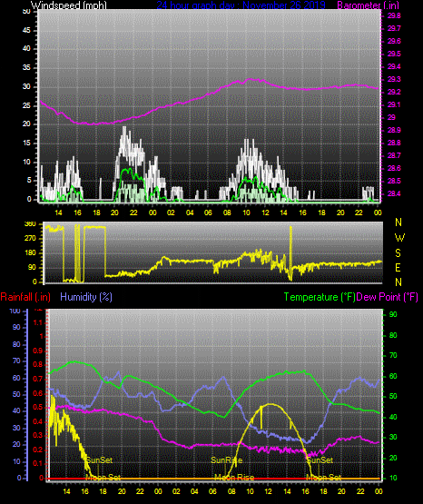
Task: Click the "Temperature (°F)" legend label
Action: point(320,297)
